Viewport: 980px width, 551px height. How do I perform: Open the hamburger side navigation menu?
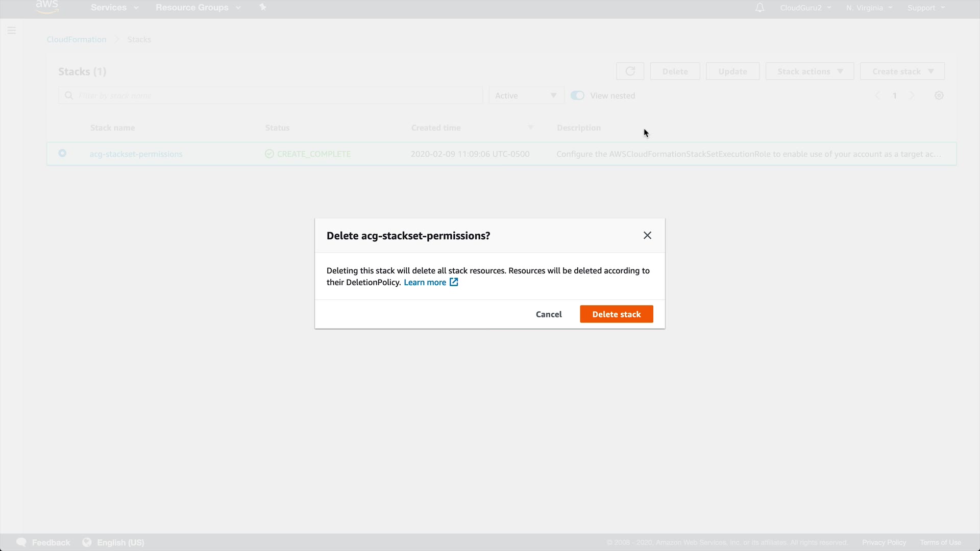(12, 31)
